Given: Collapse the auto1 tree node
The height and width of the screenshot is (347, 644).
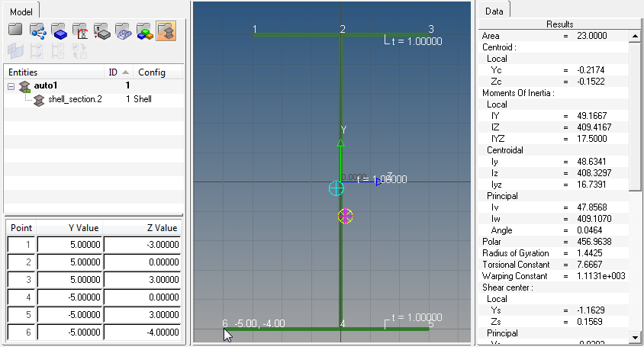Looking at the screenshot, I should click(11, 86).
